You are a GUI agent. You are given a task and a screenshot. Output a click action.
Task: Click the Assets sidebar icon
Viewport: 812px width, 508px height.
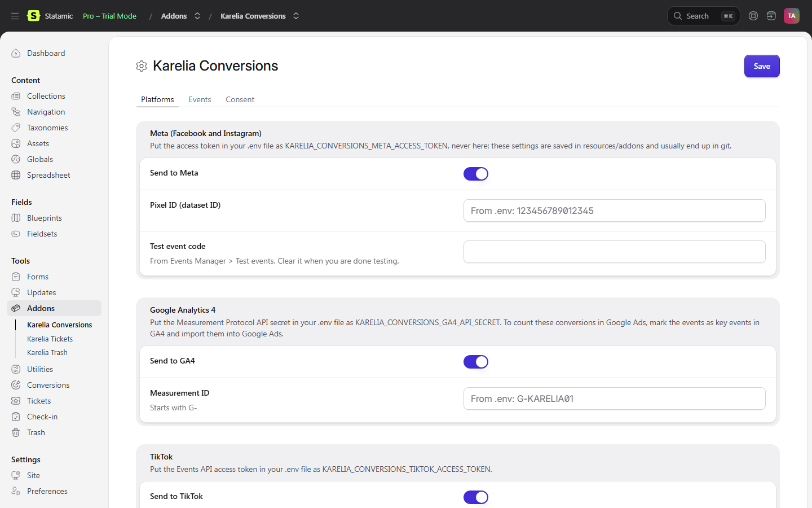point(16,143)
